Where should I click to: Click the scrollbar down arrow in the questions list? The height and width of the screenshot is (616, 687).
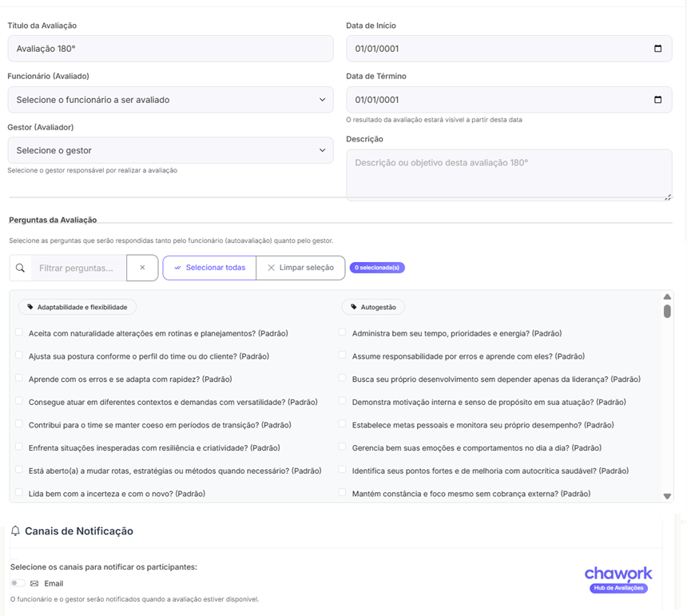pyautogui.click(x=667, y=496)
